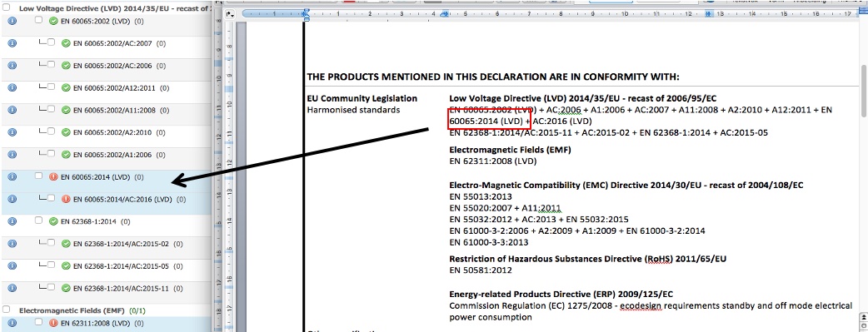Open info icon for EN 60065:2002/A11:2008
Viewport: 868px width, 332px height.
click(12, 110)
